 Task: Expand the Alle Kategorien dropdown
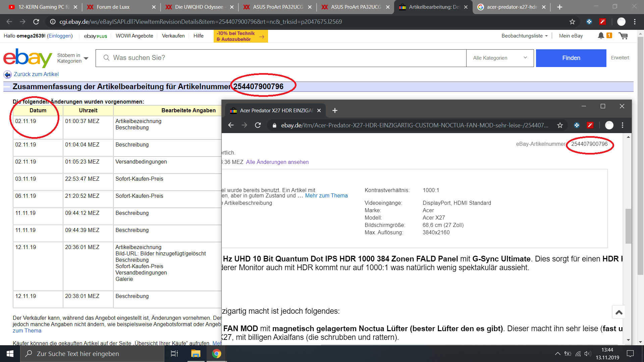[x=500, y=58]
